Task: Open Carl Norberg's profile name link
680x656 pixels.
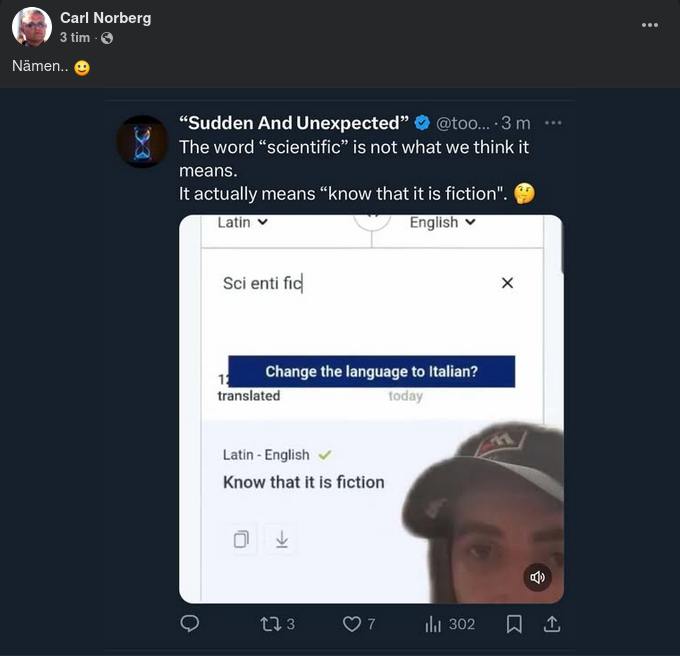Action: point(105,18)
